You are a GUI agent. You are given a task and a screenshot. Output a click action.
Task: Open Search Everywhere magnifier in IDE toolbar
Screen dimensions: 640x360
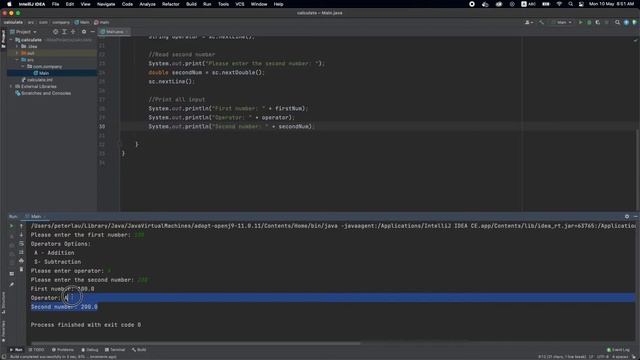[x=618, y=22]
